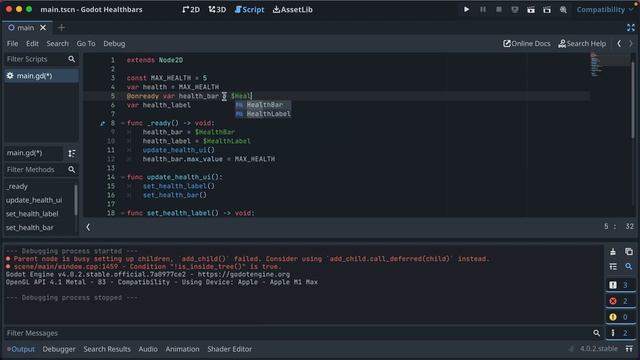This screenshot has width=640, height=360.
Task: Collapse duplicate messages icon in output
Action: click(x=613, y=267)
